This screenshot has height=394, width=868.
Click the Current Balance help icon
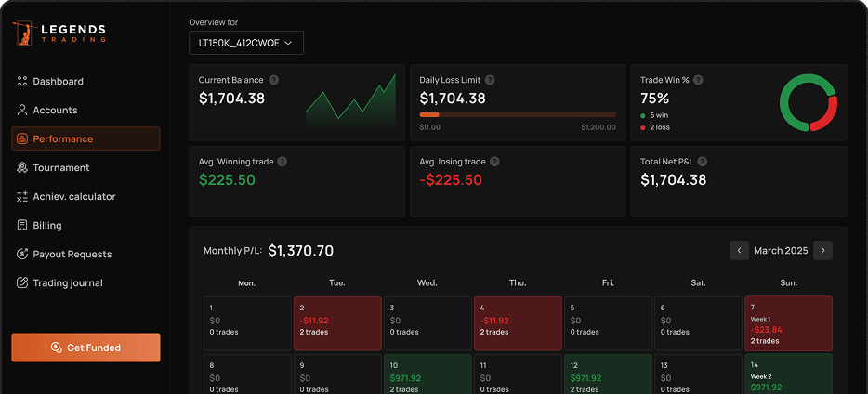tap(273, 80)
